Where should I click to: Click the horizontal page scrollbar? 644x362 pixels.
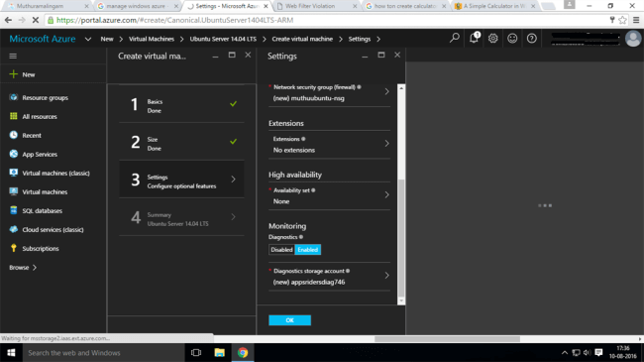coord(447,339)
